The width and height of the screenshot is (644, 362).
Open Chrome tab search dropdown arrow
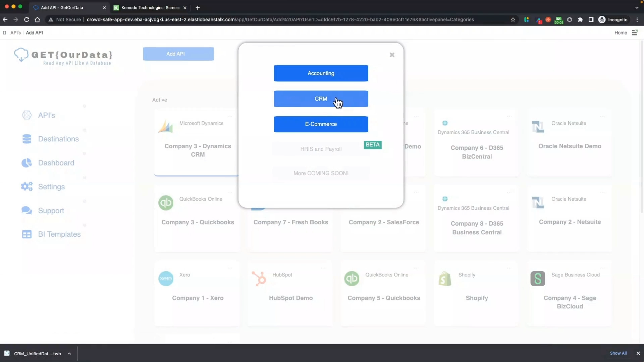click(x=637, y=7)
